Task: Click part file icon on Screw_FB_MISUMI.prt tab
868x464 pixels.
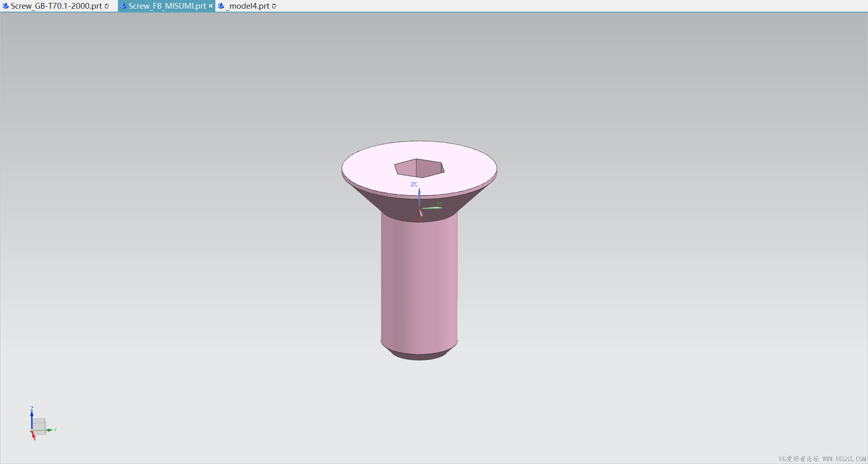Action: (x=123, y=6)
